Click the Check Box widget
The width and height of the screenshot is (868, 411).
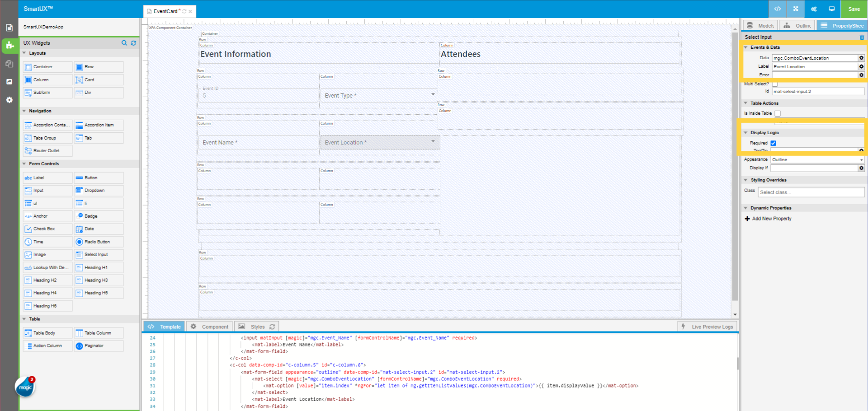(47, 229)
